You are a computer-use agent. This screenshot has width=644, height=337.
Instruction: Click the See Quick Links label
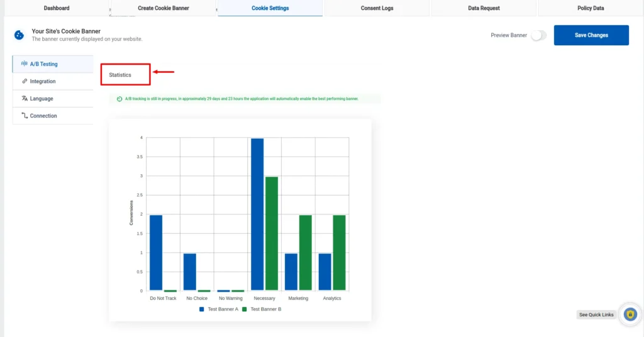click(x=596, y=314)
